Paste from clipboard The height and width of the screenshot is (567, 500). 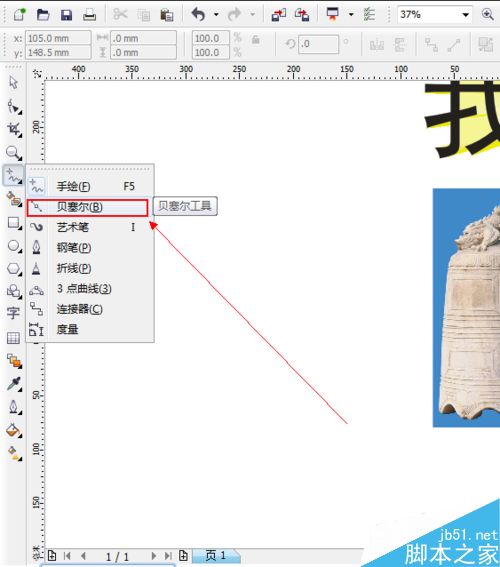(x=167, y=15)
